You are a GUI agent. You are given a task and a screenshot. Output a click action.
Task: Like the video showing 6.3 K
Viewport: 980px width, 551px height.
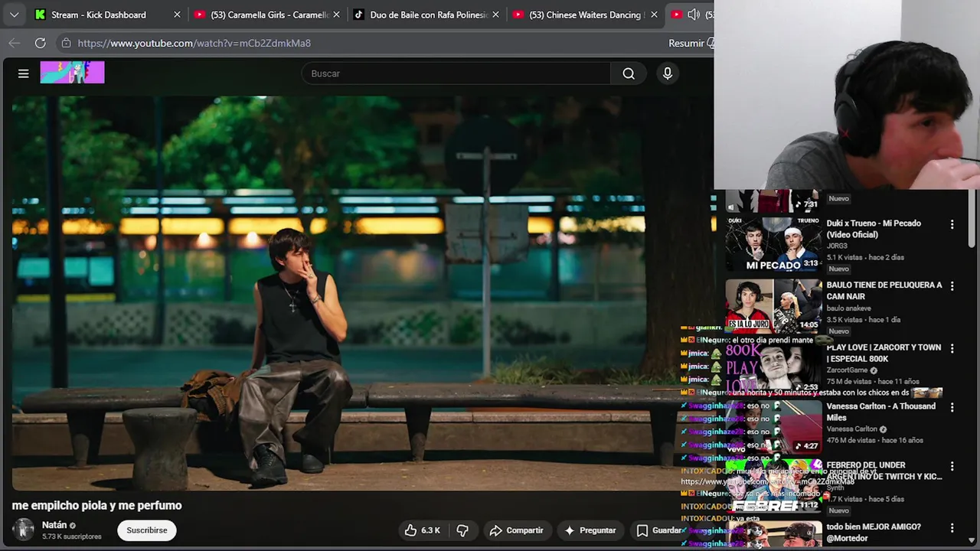pyautogui.click(x=423, y=530)
